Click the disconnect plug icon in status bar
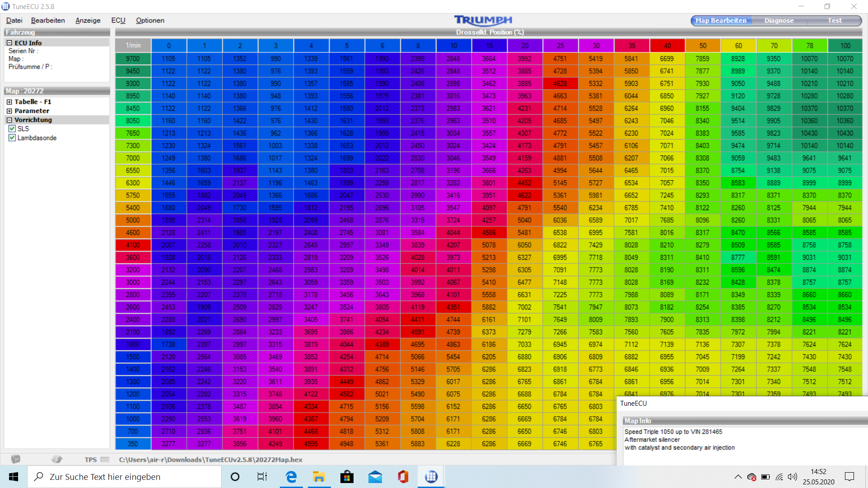 pos(57,459)
